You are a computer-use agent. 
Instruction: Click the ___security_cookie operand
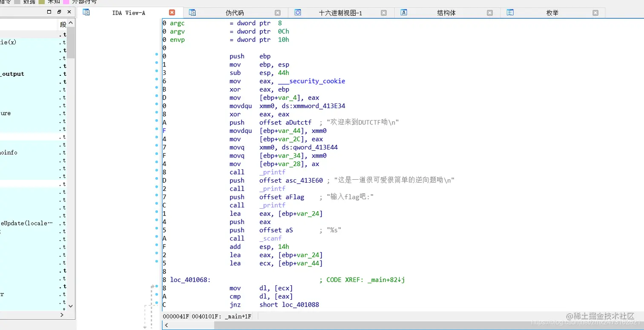click(x=311, y=81)
